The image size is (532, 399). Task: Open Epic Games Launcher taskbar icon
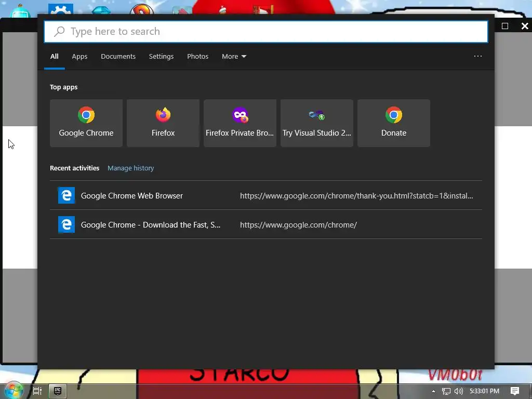57,391
